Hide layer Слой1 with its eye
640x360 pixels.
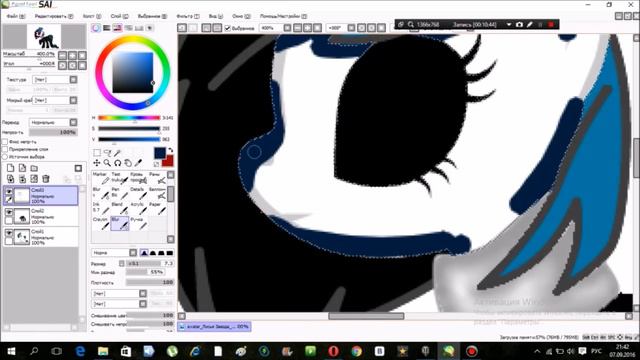click(9, 233)
